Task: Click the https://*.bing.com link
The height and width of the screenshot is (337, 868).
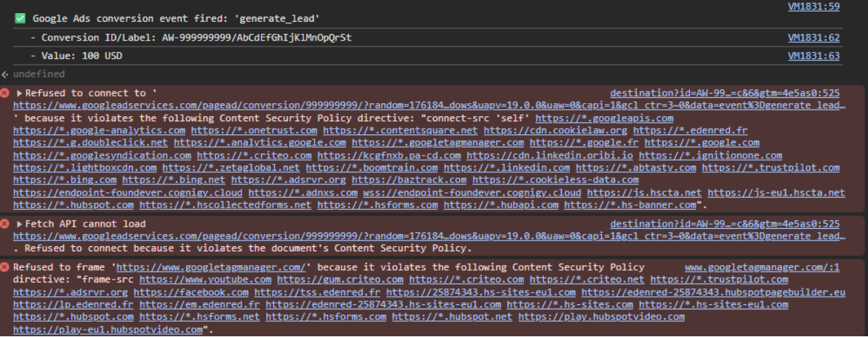Action: pyautogui.click(x=65, y=180)
